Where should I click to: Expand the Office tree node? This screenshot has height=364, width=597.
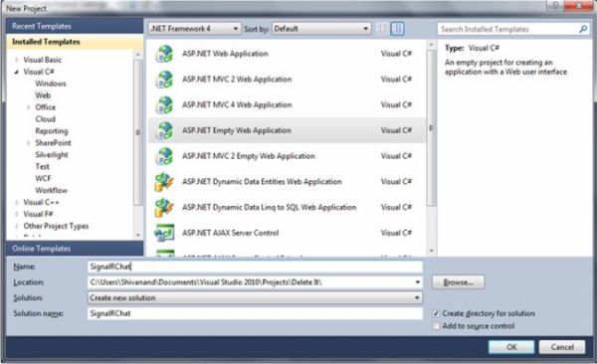28,107
